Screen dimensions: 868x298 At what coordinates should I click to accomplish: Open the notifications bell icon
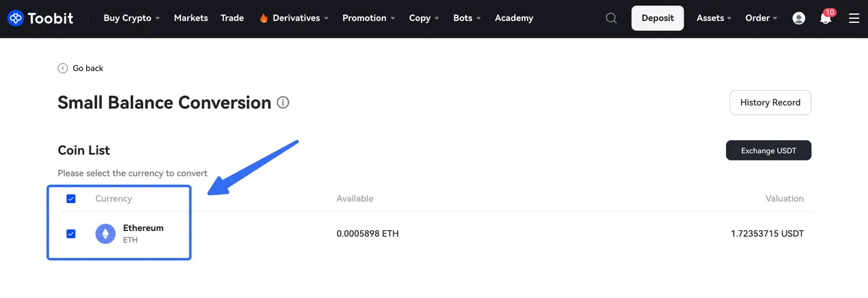(825, 18)
